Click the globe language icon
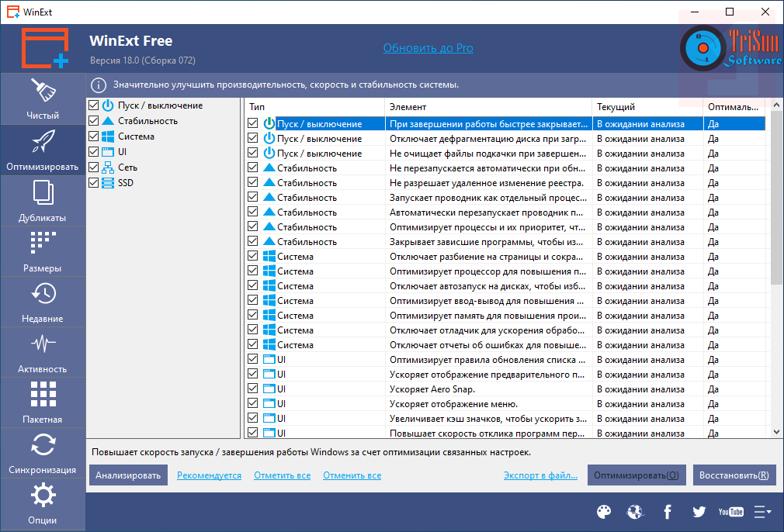This screenshot has width=784, height=532. pyautogui.click(x=635, y=512)
